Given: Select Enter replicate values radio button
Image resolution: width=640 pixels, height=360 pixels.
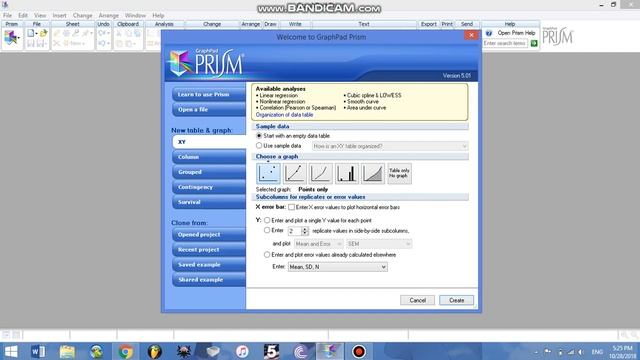Looking at the screenshot, I should click(267, 231).
